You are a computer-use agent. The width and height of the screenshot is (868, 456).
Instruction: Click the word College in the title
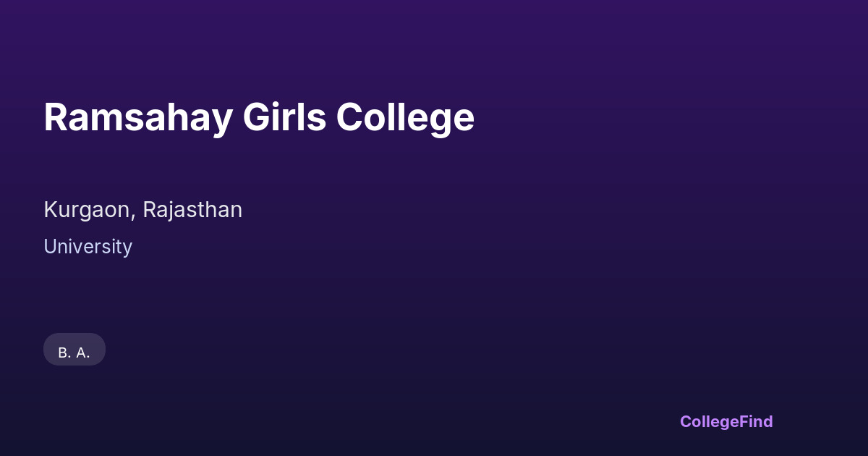(x=405, y=117)
